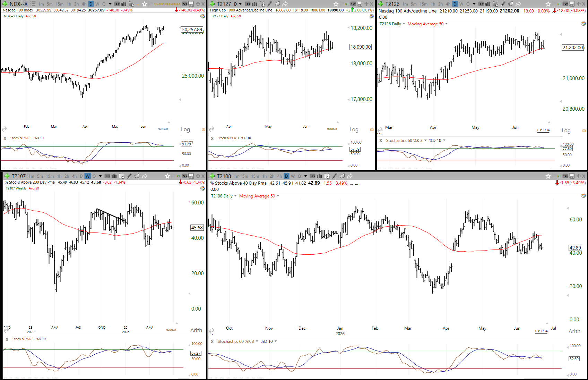Click the 15-Minute Delayed label on NDX--X
This screenshot has height=380, width=588.
pyautogui.click(x=167, y=4)
